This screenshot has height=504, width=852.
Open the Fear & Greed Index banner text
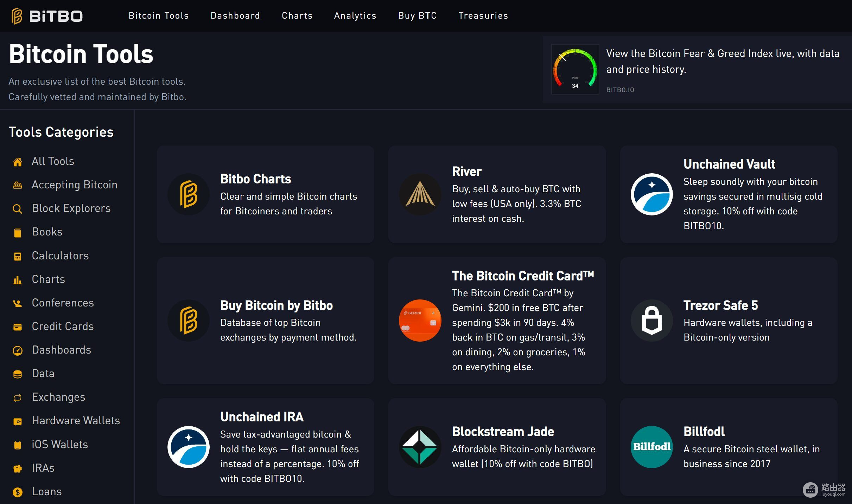723,61
